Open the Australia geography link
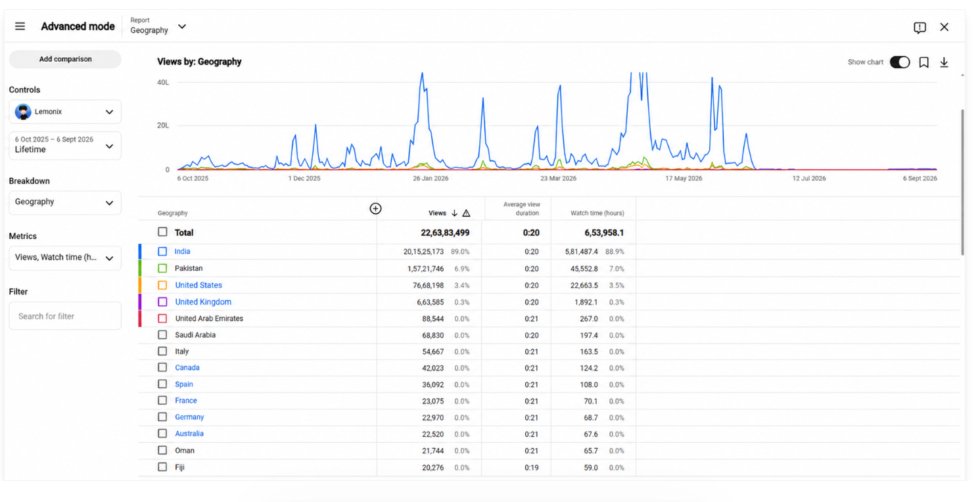This screenshot has width=980, height=502. [189, 434]
